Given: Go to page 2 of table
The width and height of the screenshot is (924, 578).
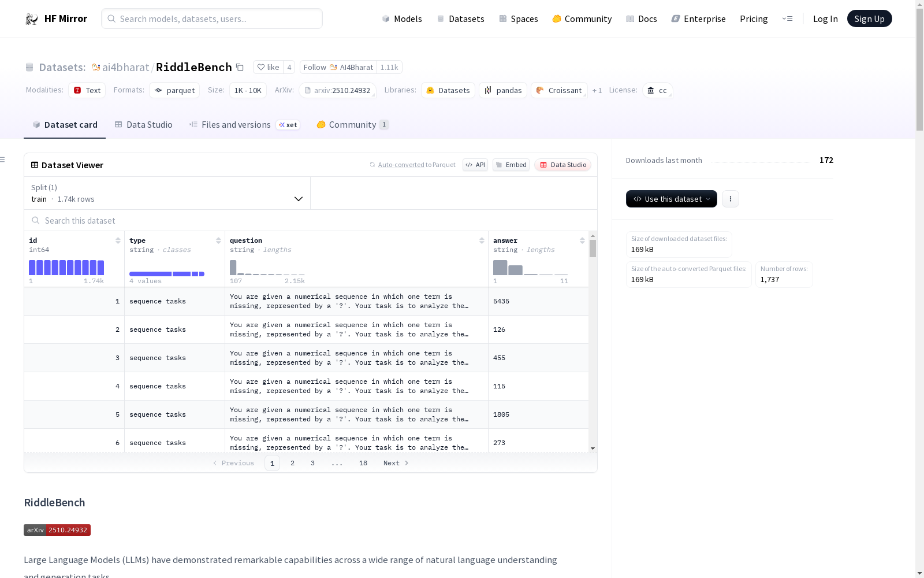Looking at the screenshot, I should (x=292, y=463).
